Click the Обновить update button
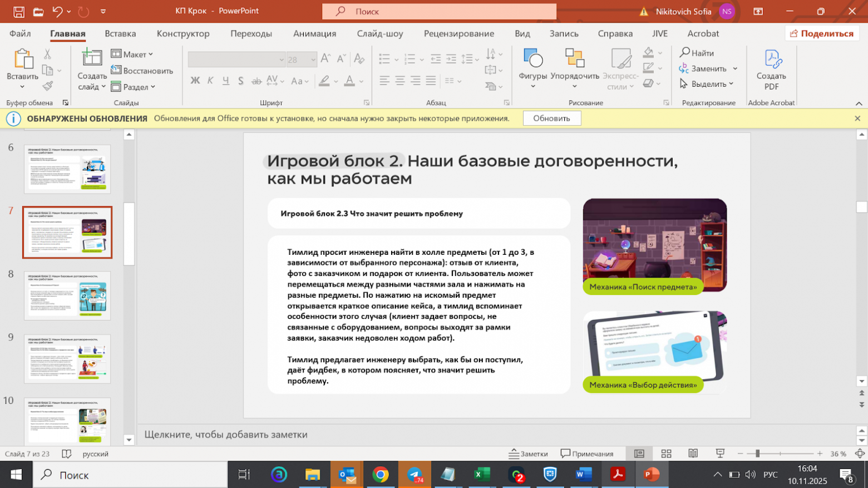The height and width of the screenshot is (488, 868). (x=551, y=118)
